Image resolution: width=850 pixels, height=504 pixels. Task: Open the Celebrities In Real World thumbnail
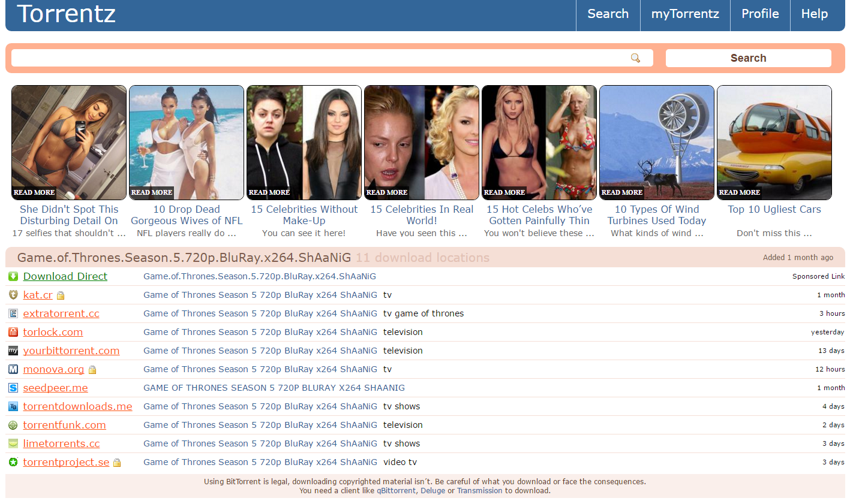pyautogui.click(x=422, y=143)
